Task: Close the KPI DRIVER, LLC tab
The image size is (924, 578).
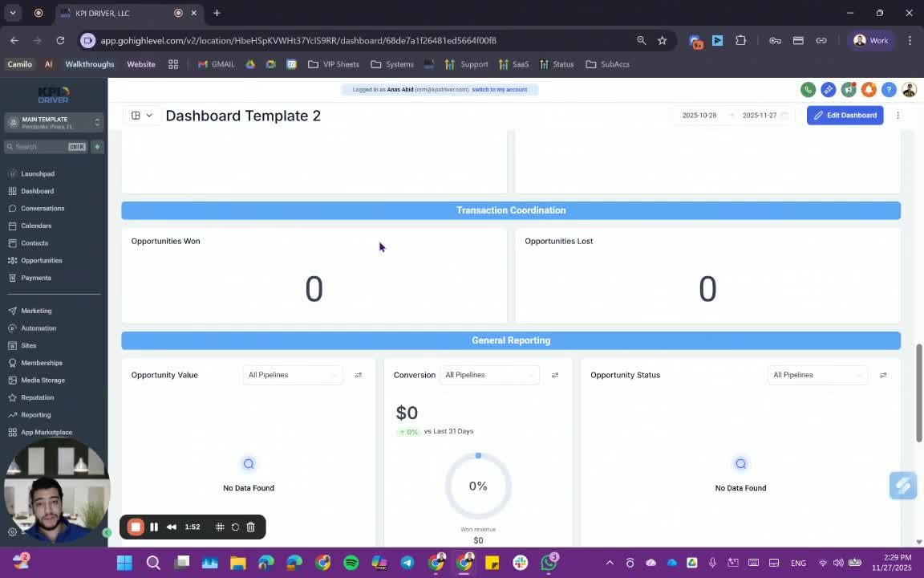Action: [x=193, y=13]
